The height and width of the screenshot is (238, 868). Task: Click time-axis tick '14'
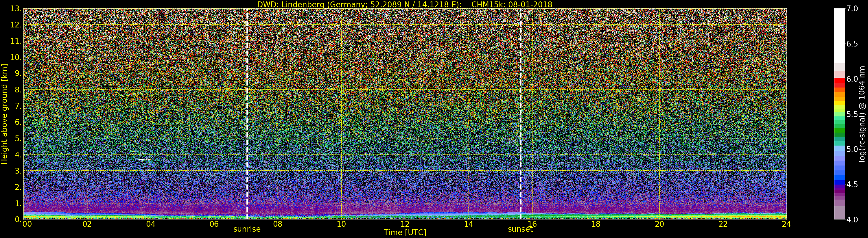[468, 224]
